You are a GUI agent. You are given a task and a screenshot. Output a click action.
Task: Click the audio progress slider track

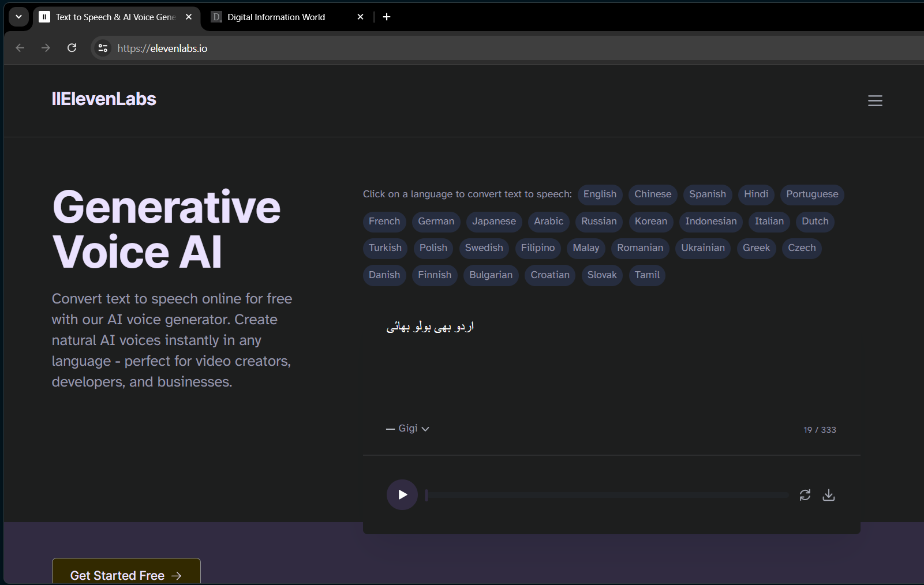coord(606,495)
